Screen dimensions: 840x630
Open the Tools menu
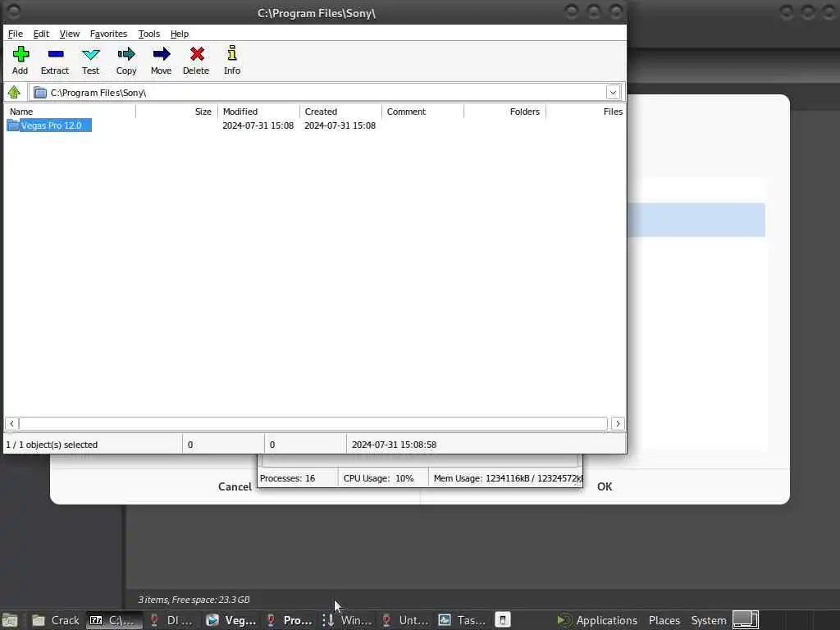pos(149,34)
